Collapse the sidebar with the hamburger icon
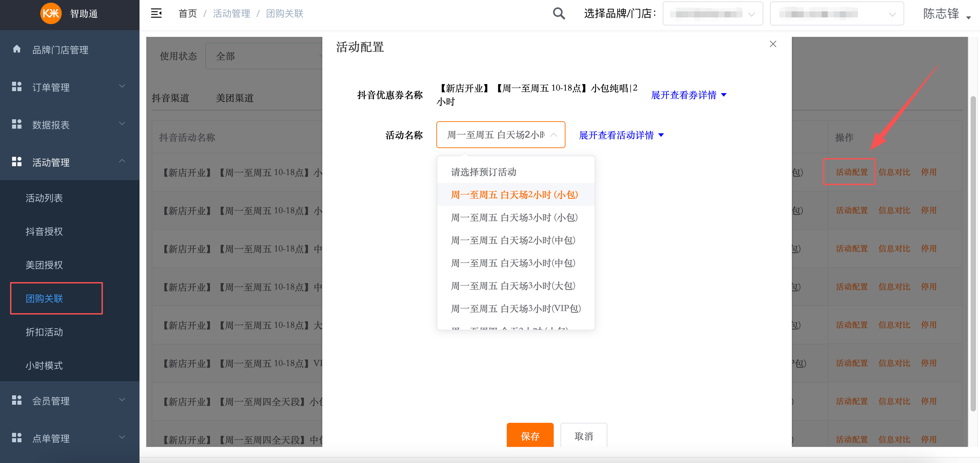The width and height of the screenshot is (980, 463). (x=156, y=13)
